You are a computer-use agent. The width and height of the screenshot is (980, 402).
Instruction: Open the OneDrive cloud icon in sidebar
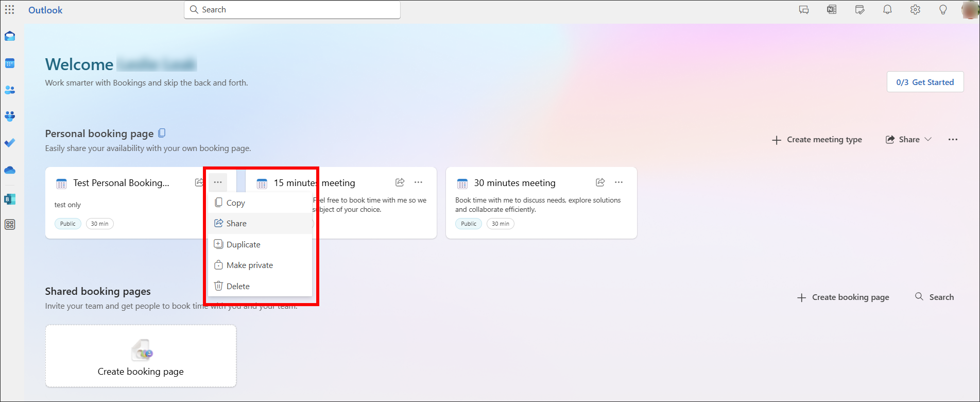tap(10, 170)
